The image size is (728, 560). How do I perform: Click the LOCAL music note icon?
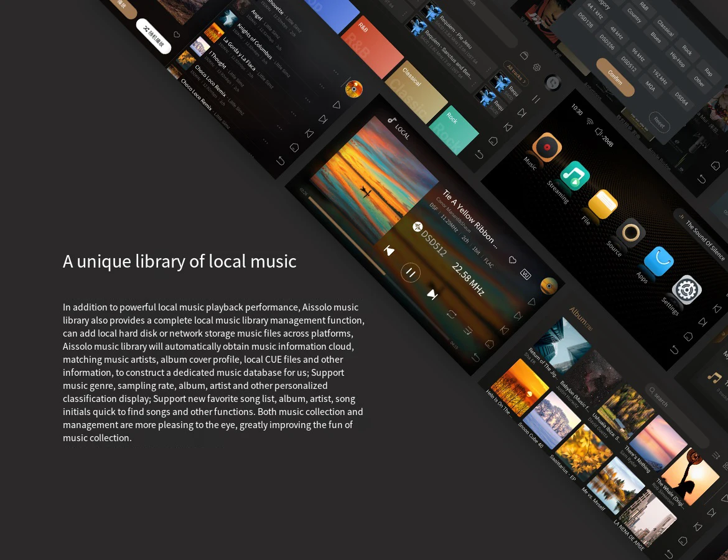click(392, 121)
